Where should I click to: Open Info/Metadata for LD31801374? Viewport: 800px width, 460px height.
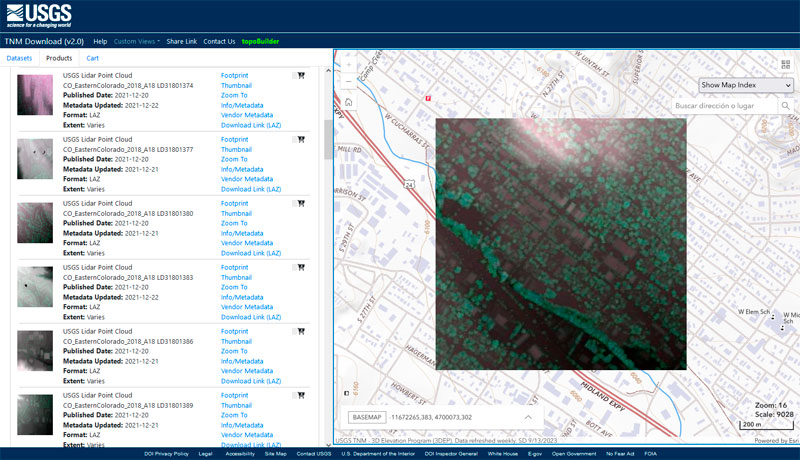tap(242, 106)
